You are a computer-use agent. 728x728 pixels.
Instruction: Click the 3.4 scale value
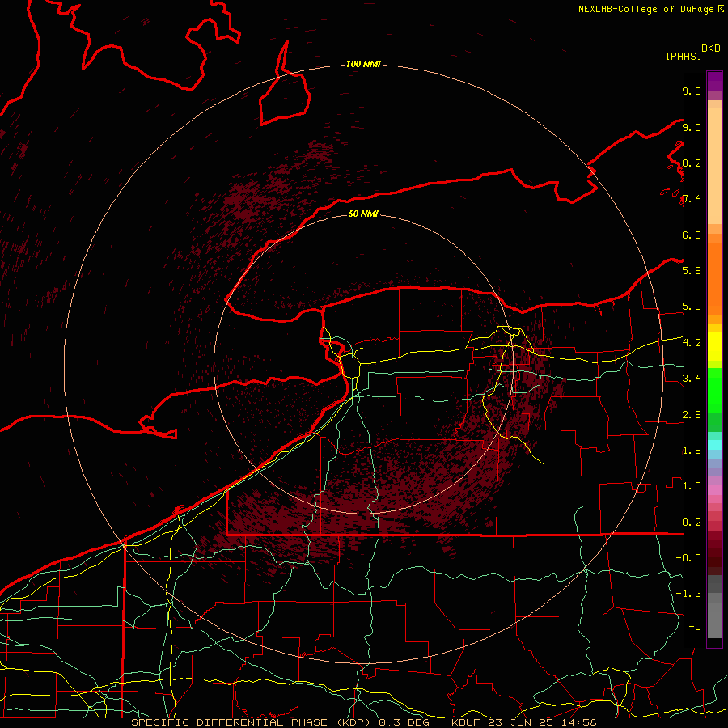click(x=692, y=379)
